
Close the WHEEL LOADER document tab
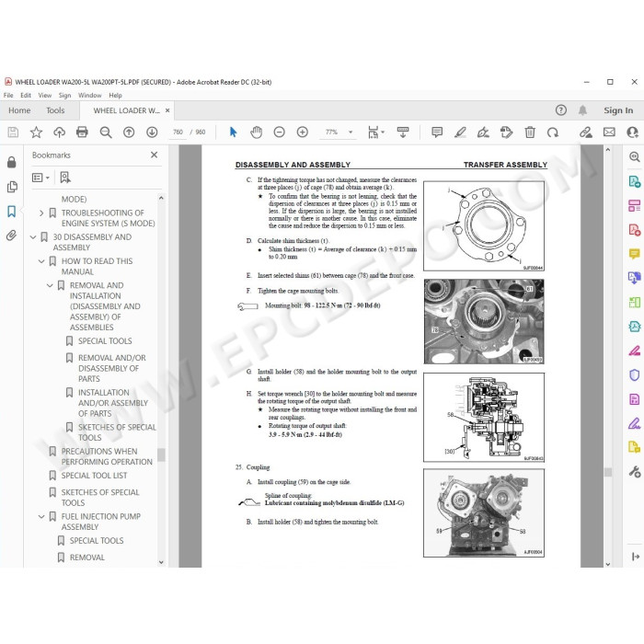click(167, 110)
